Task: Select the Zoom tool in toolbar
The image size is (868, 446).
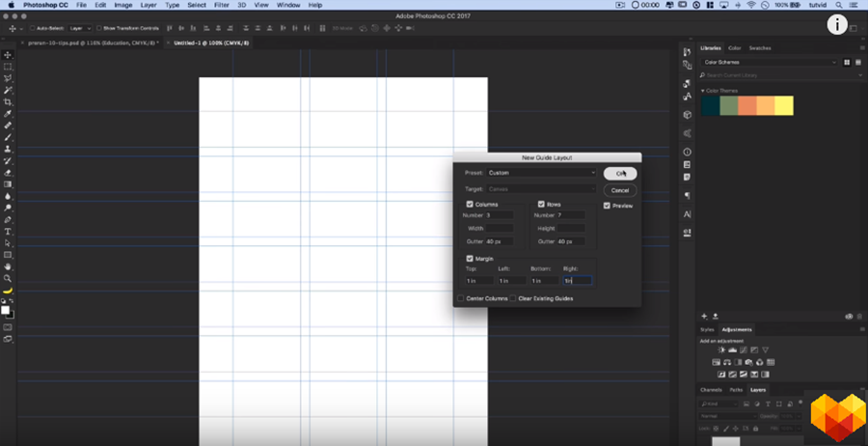Action: click(8, 278)
